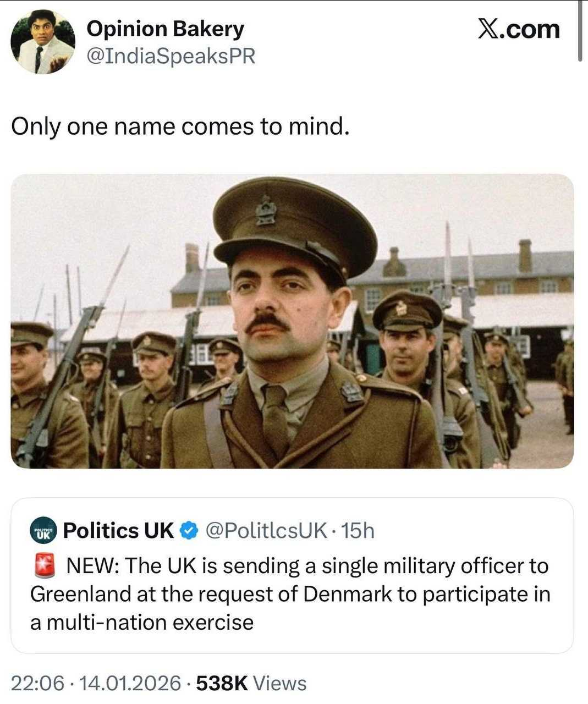Click the 22:06 post time
588x704 pixels.
(37, 683)
